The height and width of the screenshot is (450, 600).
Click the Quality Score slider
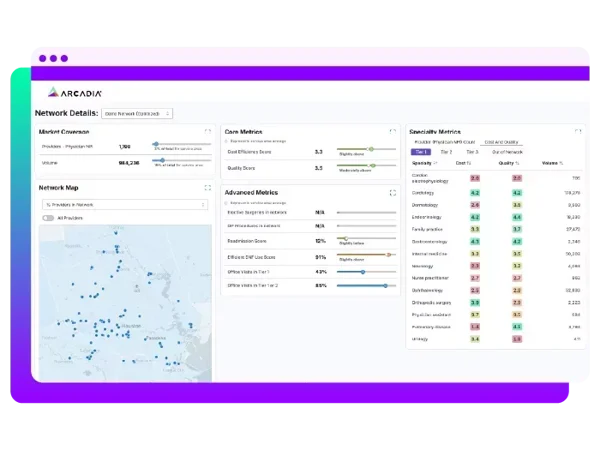[x=366, y=165]
